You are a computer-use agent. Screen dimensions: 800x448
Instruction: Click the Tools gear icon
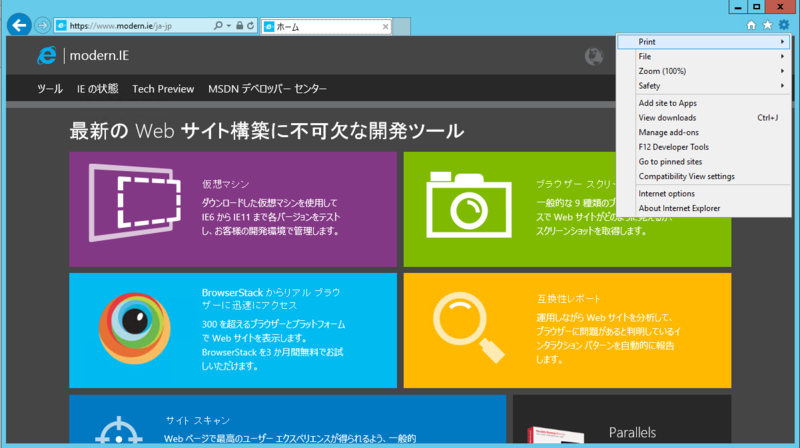[x=784, y=25]
